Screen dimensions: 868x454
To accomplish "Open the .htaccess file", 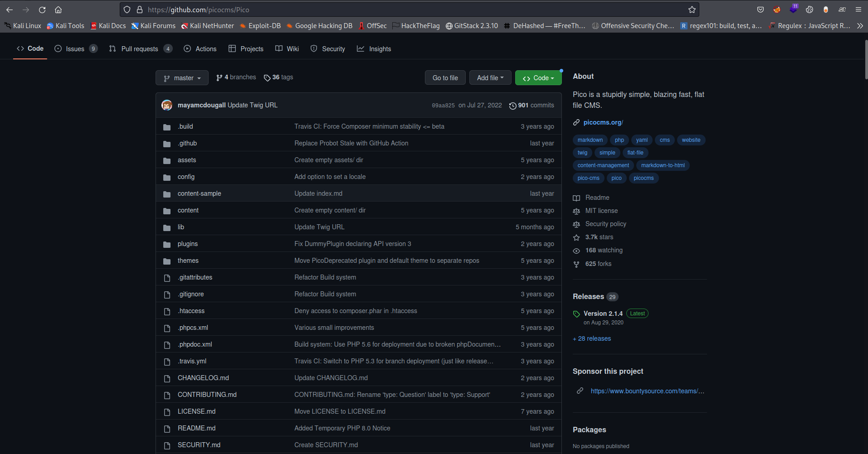I will [191, 311].
